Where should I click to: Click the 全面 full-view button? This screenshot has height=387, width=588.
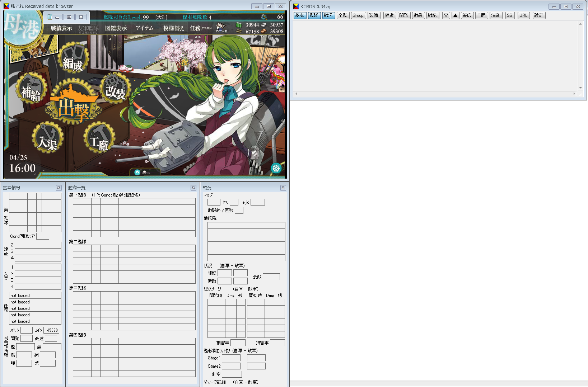point(481,15)
